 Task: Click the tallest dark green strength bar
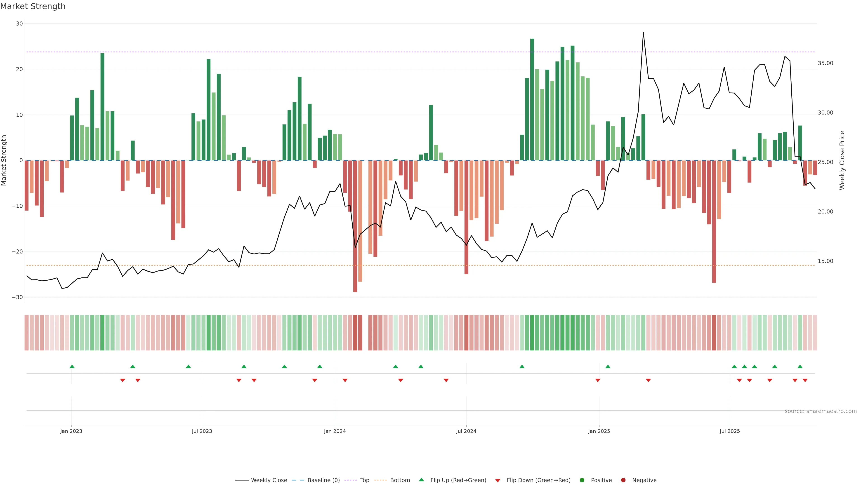pyautogui.click(x=532, y=101)
